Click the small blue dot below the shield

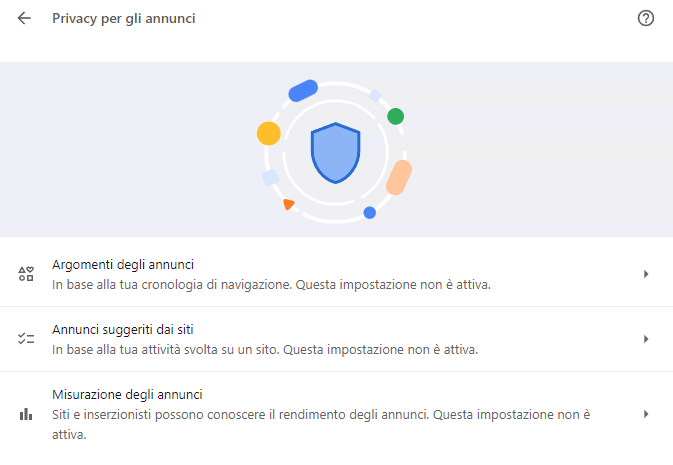[x=370, y=212]
